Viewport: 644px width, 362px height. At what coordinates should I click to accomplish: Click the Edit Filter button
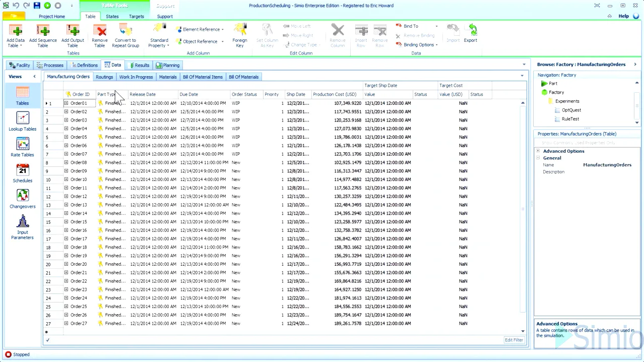pyautogui.click(x=514, y=340)
